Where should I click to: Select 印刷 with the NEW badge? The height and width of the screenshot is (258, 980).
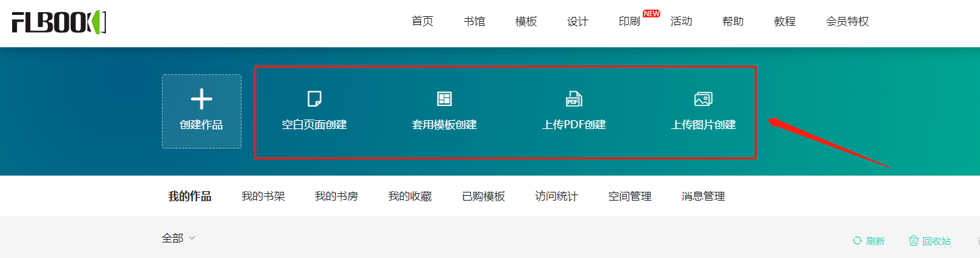point(629,21)
